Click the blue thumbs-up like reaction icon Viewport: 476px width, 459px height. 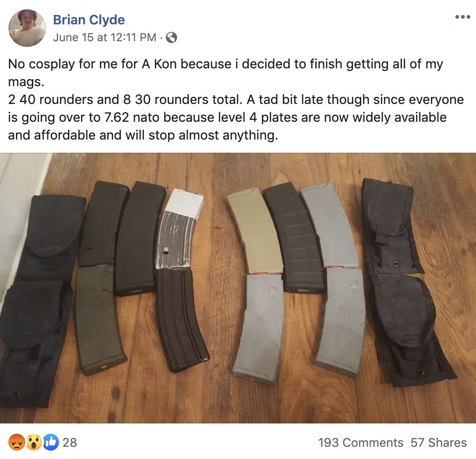[50, 442]
